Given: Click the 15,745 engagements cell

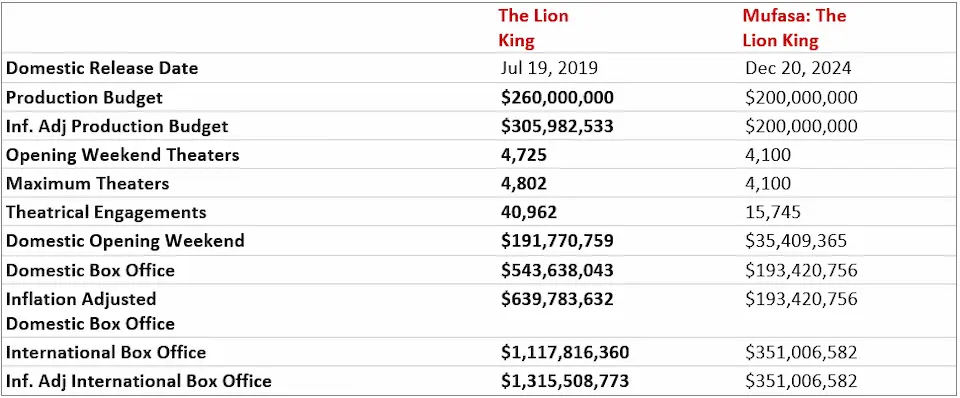Looking at the screenshot, I should pyautogui.click(x=773, y=212).
